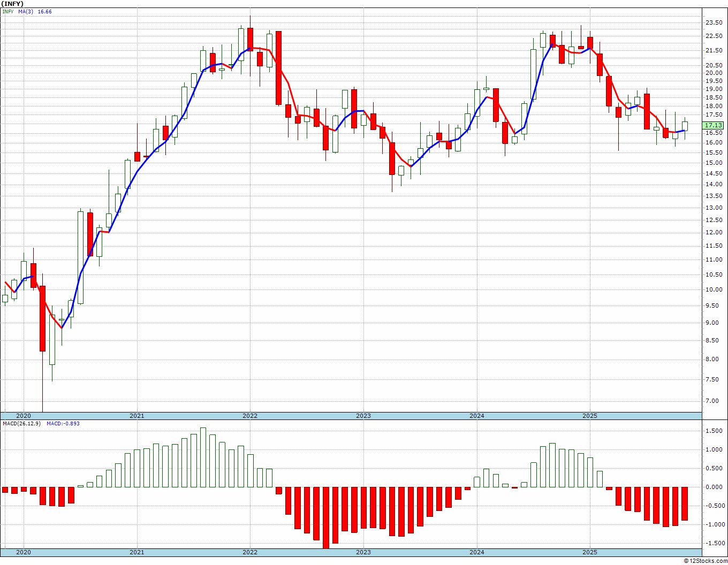
Task: Select 2021 on the price chart time axis
Action: point(137,416)
